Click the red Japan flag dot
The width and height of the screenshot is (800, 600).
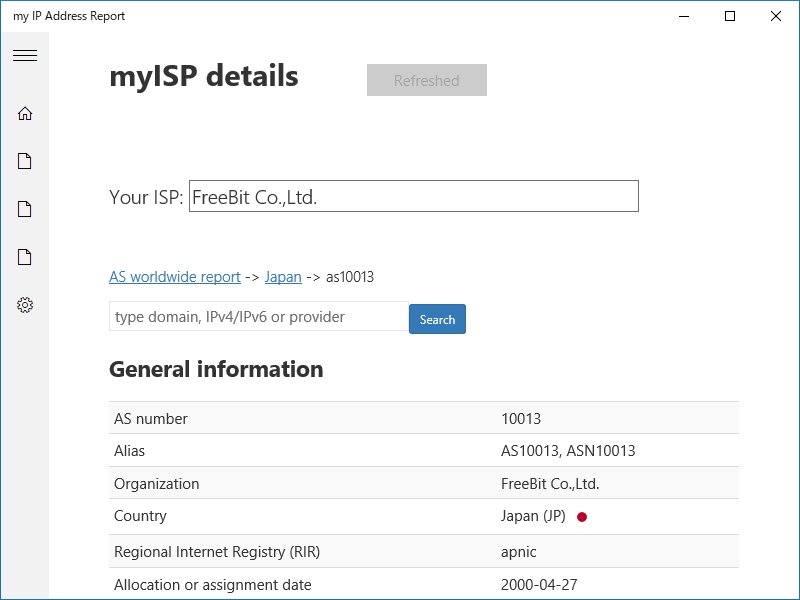pyautogui.click(x=582, y=517)
